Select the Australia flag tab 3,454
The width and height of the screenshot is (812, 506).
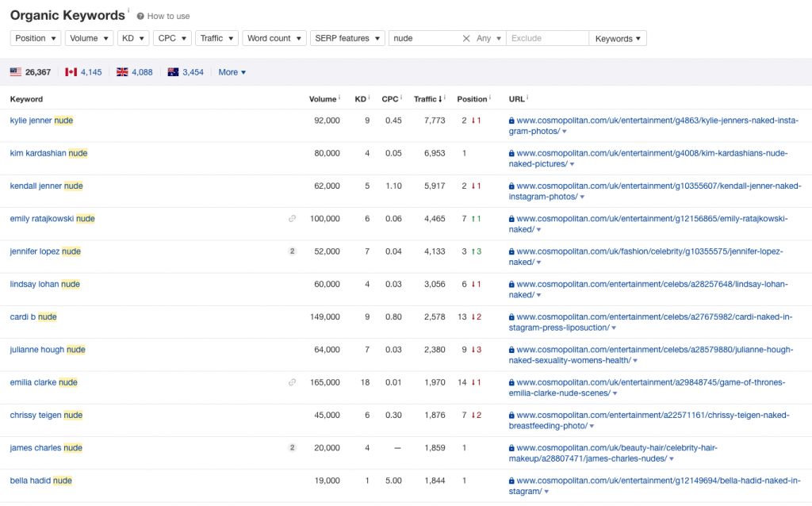[186, 72]
